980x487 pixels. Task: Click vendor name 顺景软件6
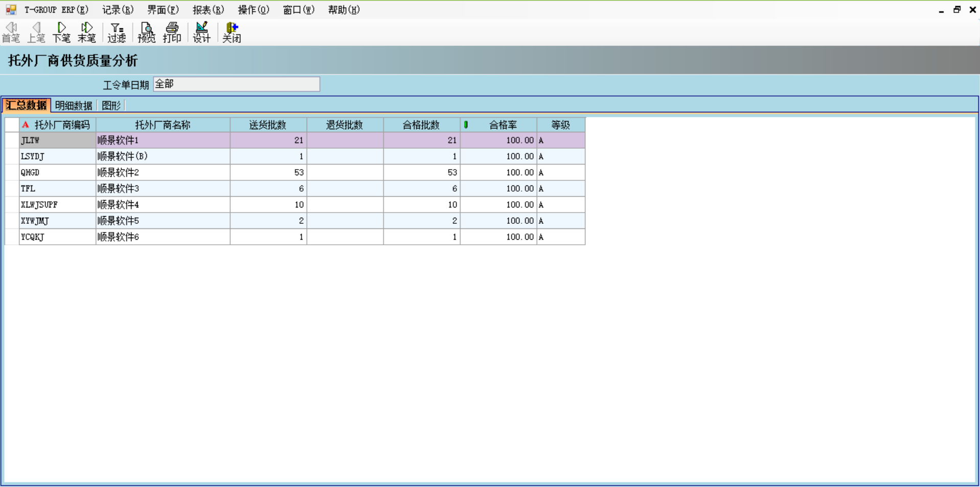pos(163,237)
